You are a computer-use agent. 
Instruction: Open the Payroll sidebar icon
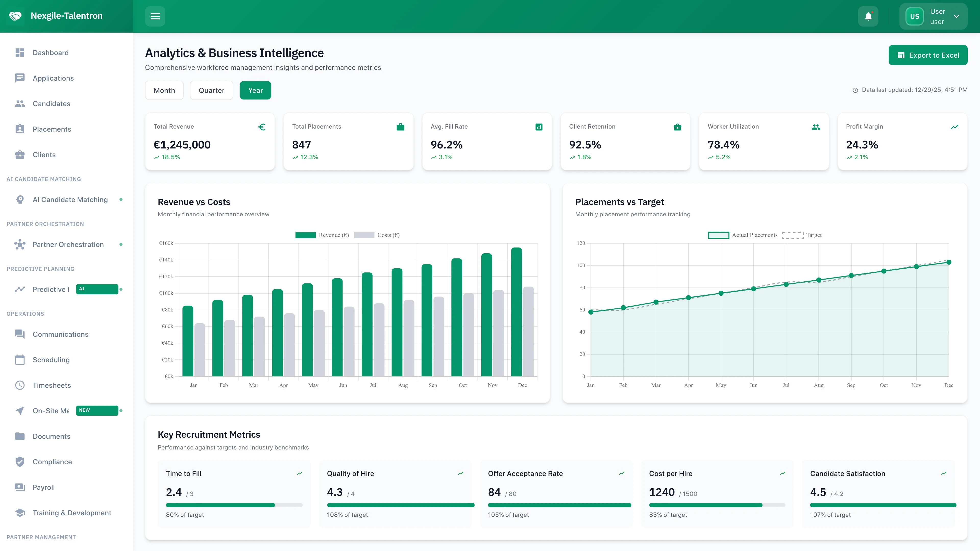pyautogui.click(x=20, y=487)
